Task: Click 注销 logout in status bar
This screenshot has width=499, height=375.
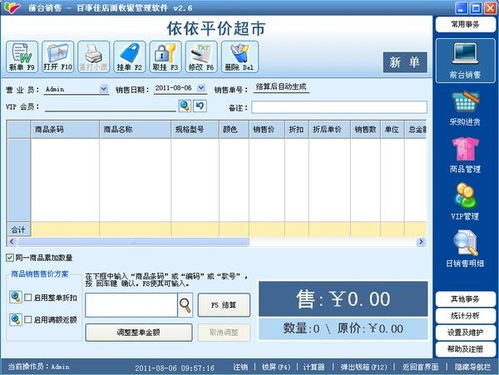Action: [x=241, y=367]
